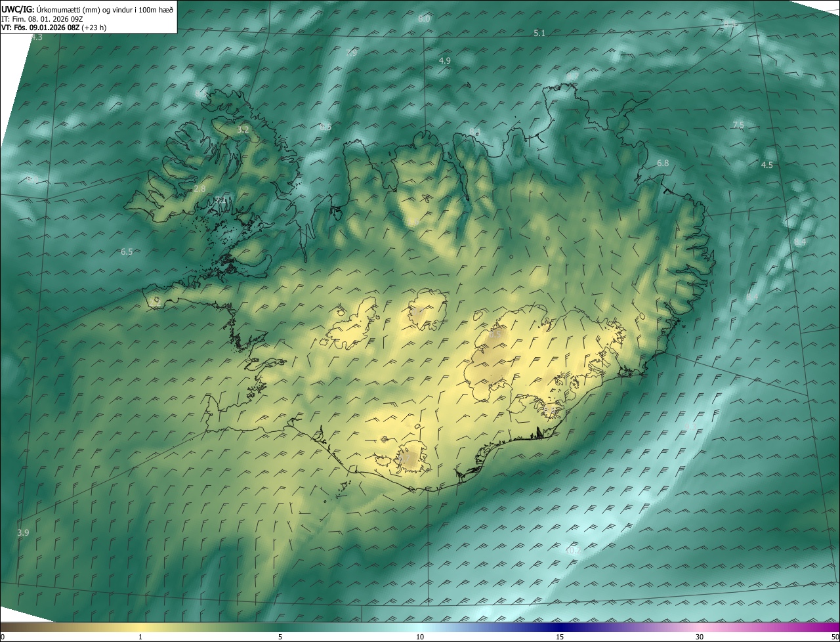Click the map value 4.5
The width and height of the screenshot is (840, 642).
[766, 165]
